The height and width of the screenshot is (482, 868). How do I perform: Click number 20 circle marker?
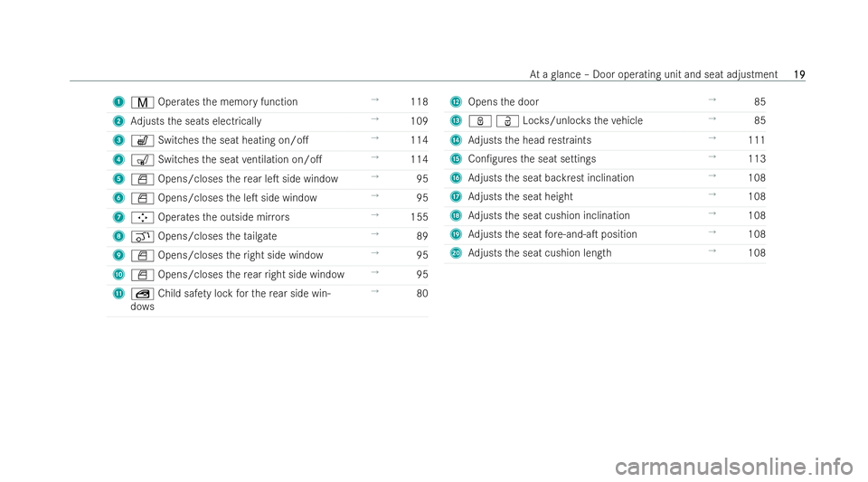[x=456, y=253]
